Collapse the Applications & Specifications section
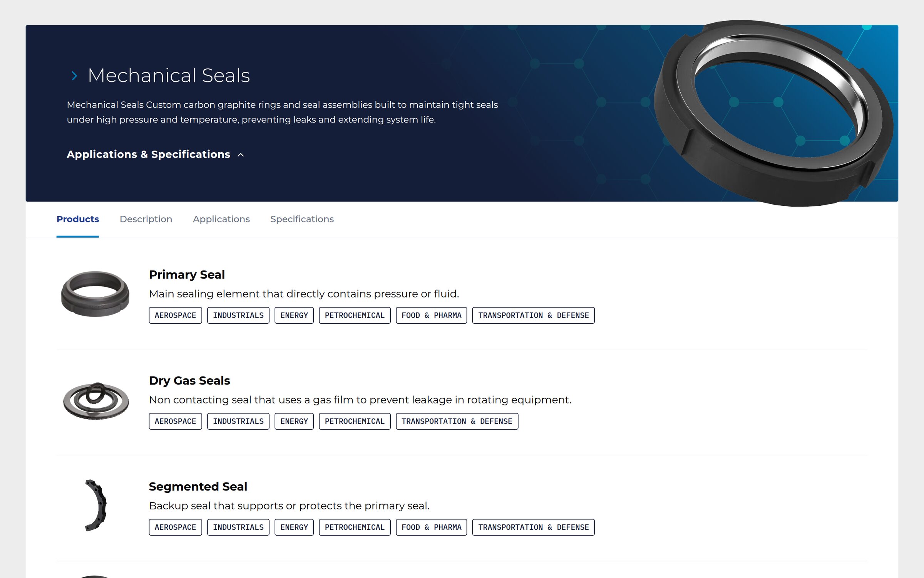This screenshot has height=578, width=924. point(156,155)
